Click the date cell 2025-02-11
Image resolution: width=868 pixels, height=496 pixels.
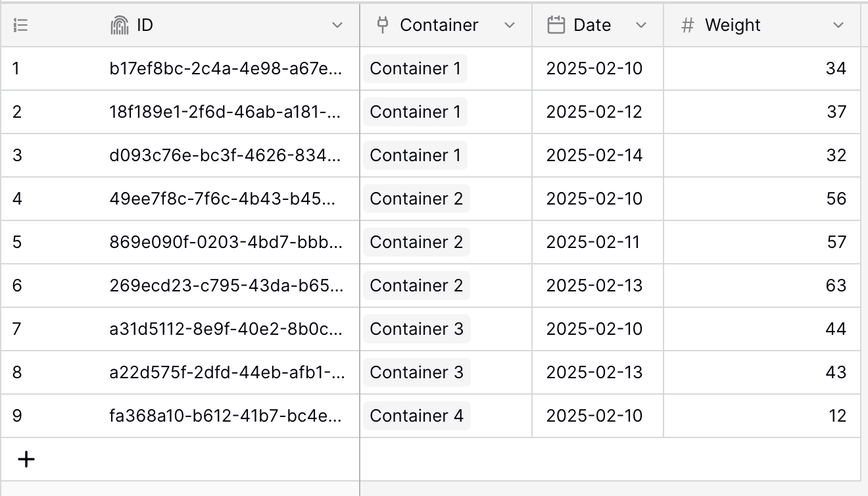click(598, 242)
